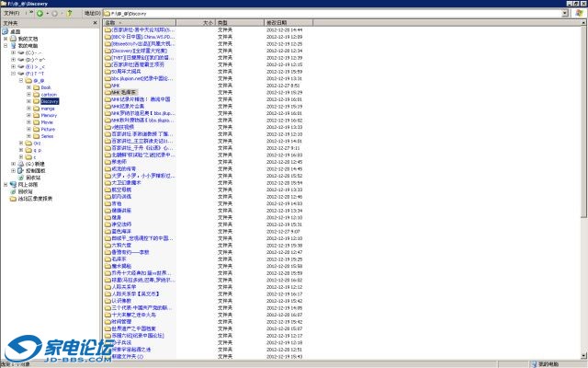
Task: Click 我的电脑 icon in status bar
Action: click(534, 364)
